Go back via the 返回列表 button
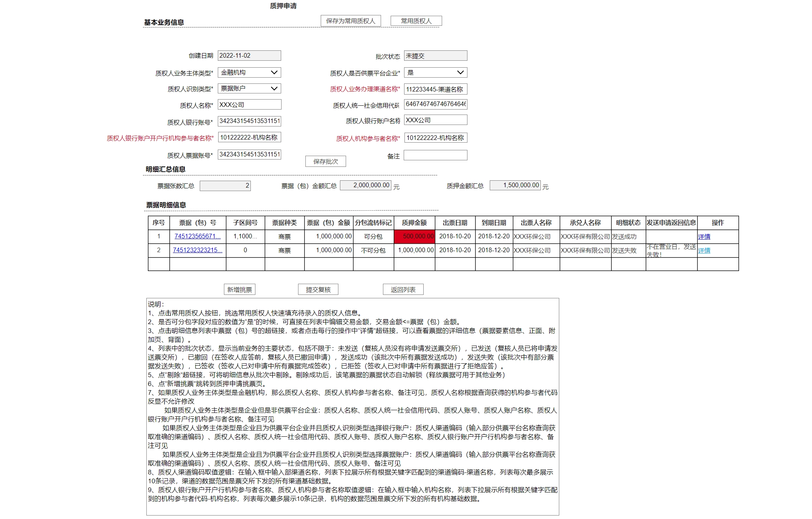Screen dimensions: 812x519 click(x=403, y=289)
